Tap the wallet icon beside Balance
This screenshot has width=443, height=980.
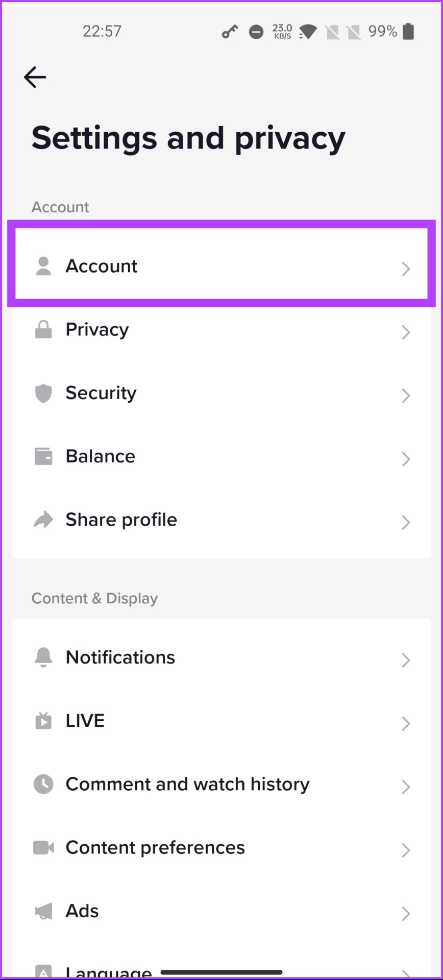(43, 456)
